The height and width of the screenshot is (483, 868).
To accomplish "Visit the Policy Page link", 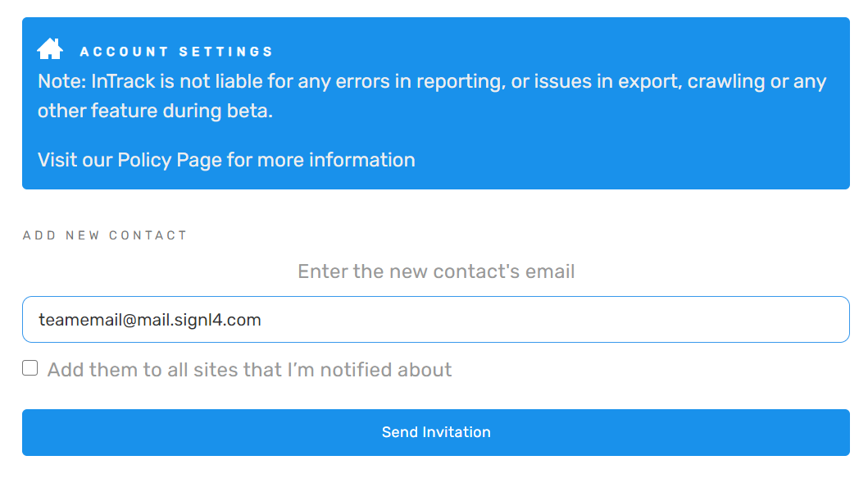I will tap(226, 160).
